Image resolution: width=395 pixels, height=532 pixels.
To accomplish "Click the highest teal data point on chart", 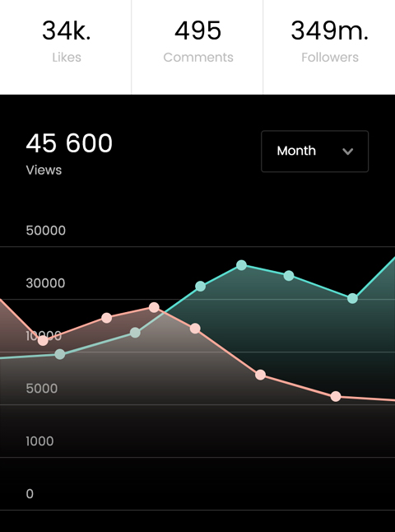I will click(241, 265).
